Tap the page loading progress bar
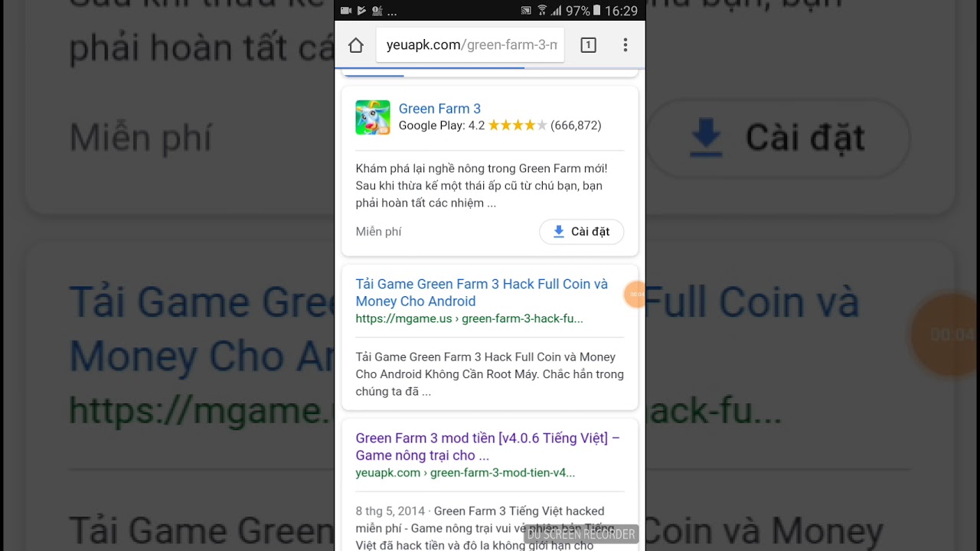The image size is (980, 551). [490, 68]
